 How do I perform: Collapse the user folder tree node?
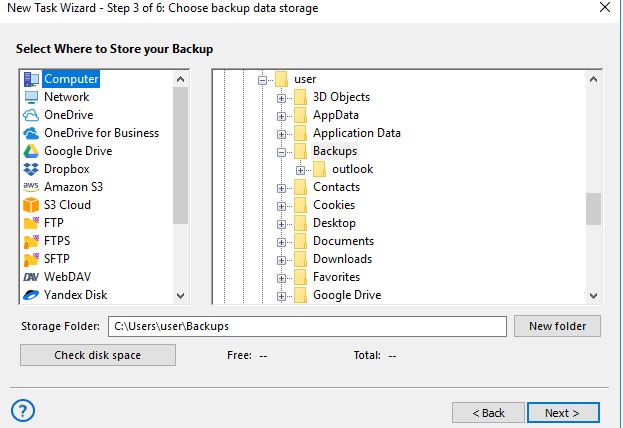pos(263,80)
